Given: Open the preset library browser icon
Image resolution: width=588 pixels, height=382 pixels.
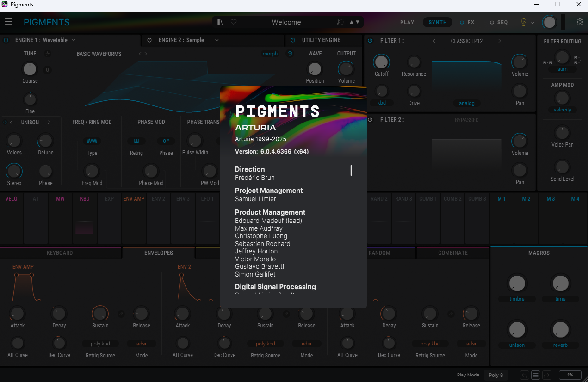Looking at the screenshot, I should click(220, 22).
